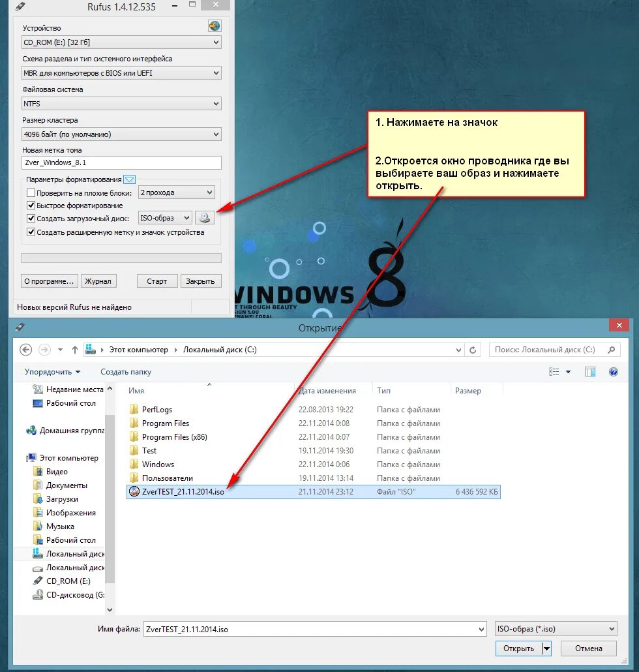Click the search magnifier icon
The height and width of the screenshot is (672, 639).
pyautogui.click(x=612, y=350)
